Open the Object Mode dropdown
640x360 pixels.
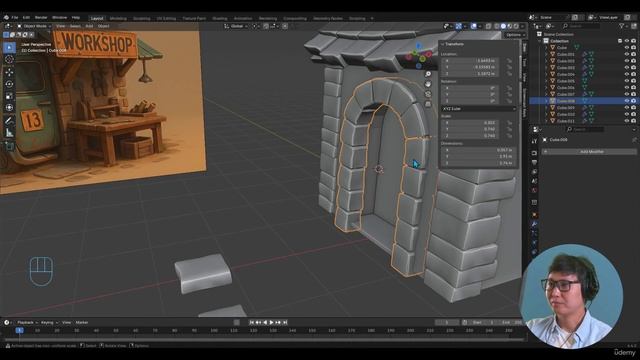[x=34, y=26]
